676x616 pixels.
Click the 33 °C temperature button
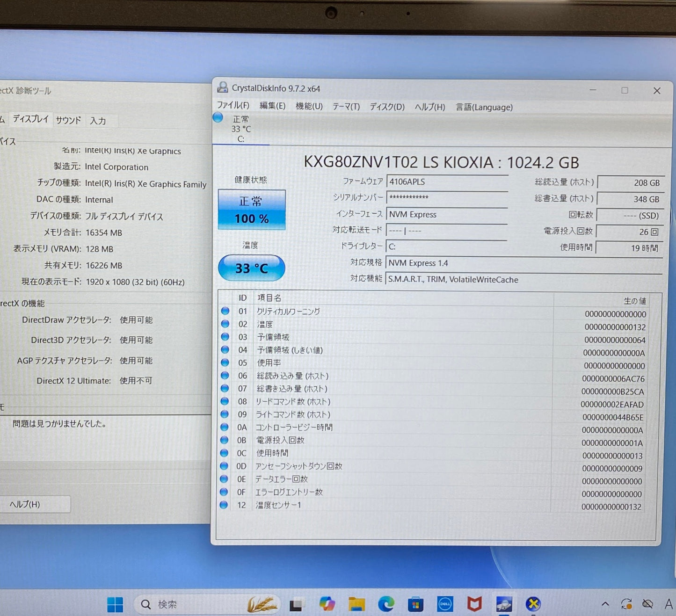252,268
